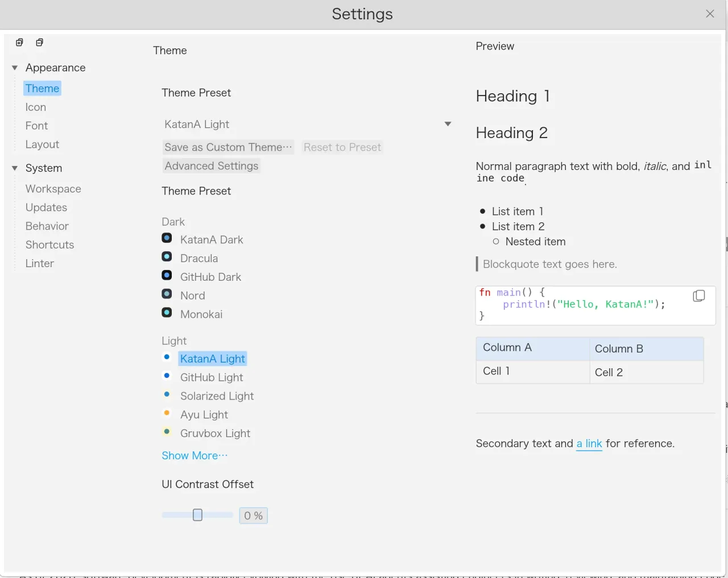728x578 pixels.
Task: Click the Heading 1 preview text
Action: click(512, 96)
